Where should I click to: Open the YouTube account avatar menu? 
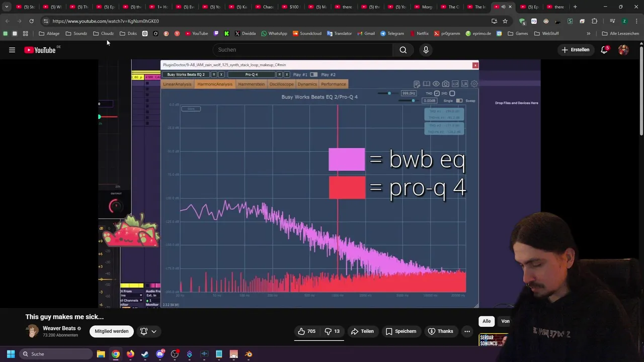623,50
